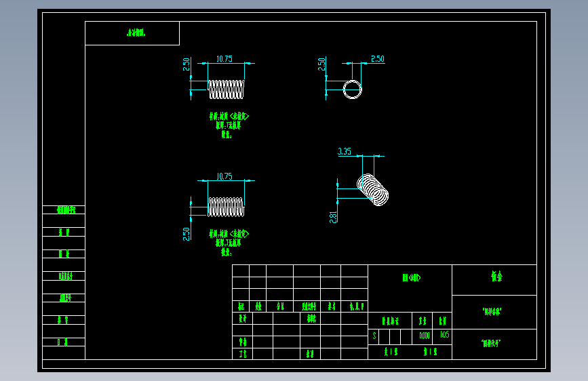The height and width of the screenshot is (381, 588).
Task: Select the 2.50 dimension beneath the lower spring view
Action: point(187,234)
